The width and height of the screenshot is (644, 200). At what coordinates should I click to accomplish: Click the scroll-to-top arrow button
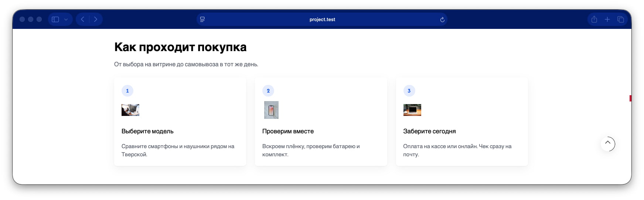coord(608,144)
